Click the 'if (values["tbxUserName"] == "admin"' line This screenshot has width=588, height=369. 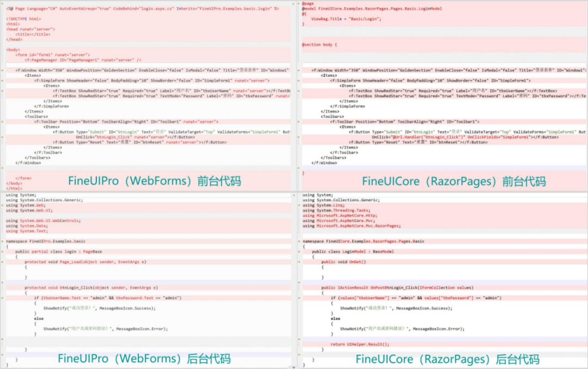point(416,298)
